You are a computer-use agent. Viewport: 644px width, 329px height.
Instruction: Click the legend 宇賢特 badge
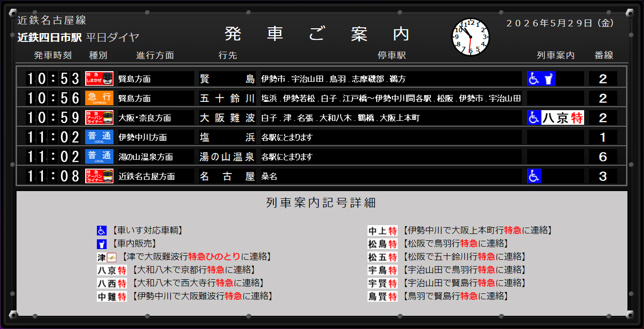pos(383,283)
